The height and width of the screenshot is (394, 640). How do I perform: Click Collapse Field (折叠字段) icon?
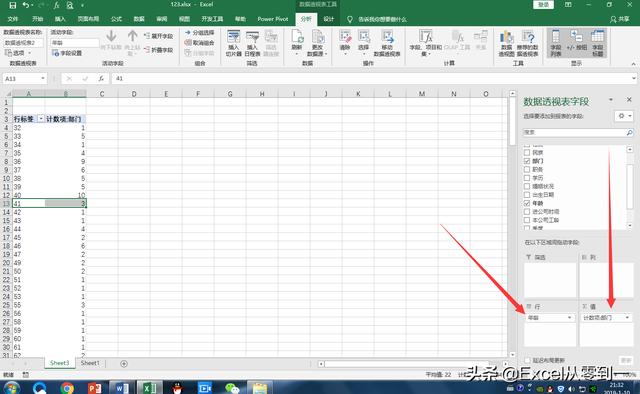[159, 50]
